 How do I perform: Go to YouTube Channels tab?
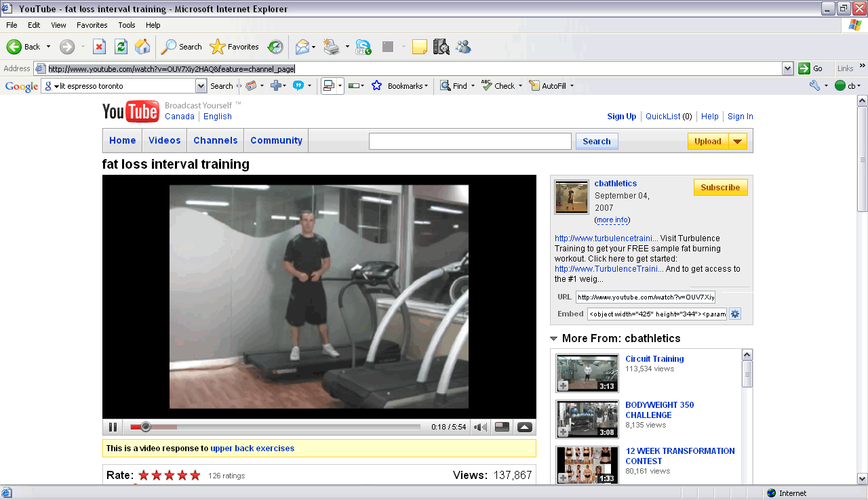216,140
